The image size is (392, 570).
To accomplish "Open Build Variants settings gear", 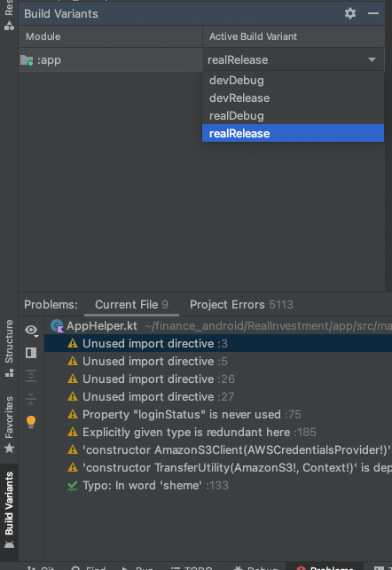I will click(349, 13).
